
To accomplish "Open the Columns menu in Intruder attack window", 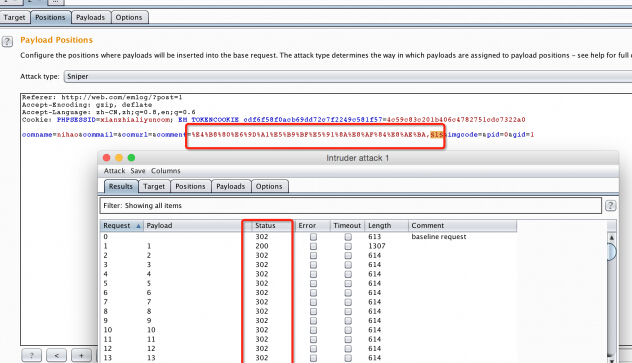I will pos(166,171).
